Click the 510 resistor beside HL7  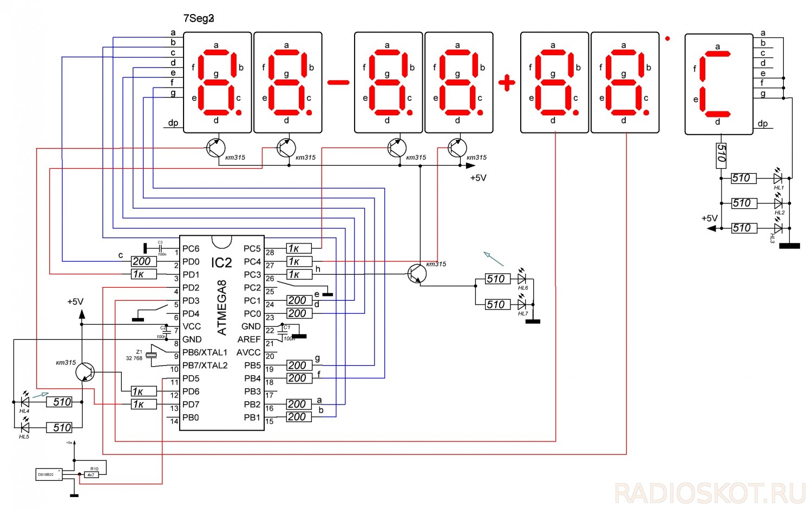(x=497, y=304)
